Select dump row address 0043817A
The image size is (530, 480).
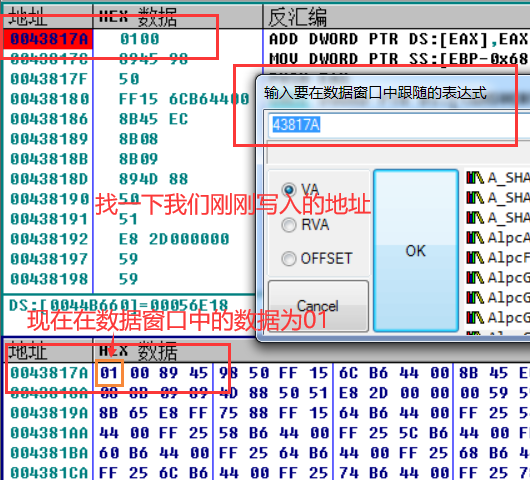point(49,373)
